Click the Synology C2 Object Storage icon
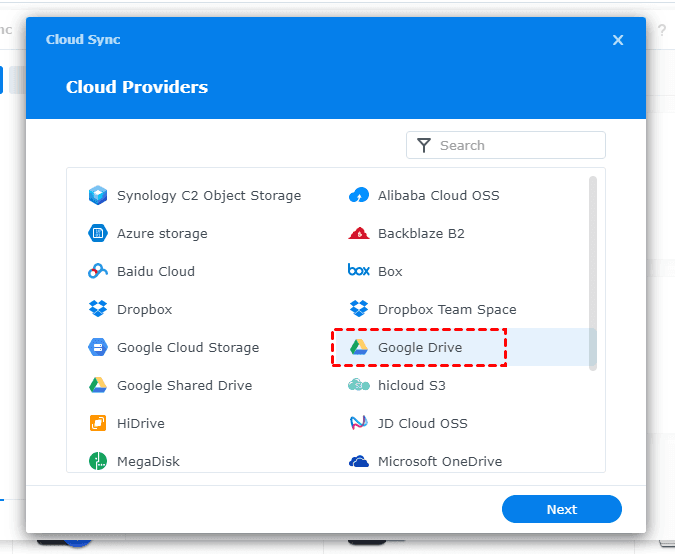 [x=97, y=195]
